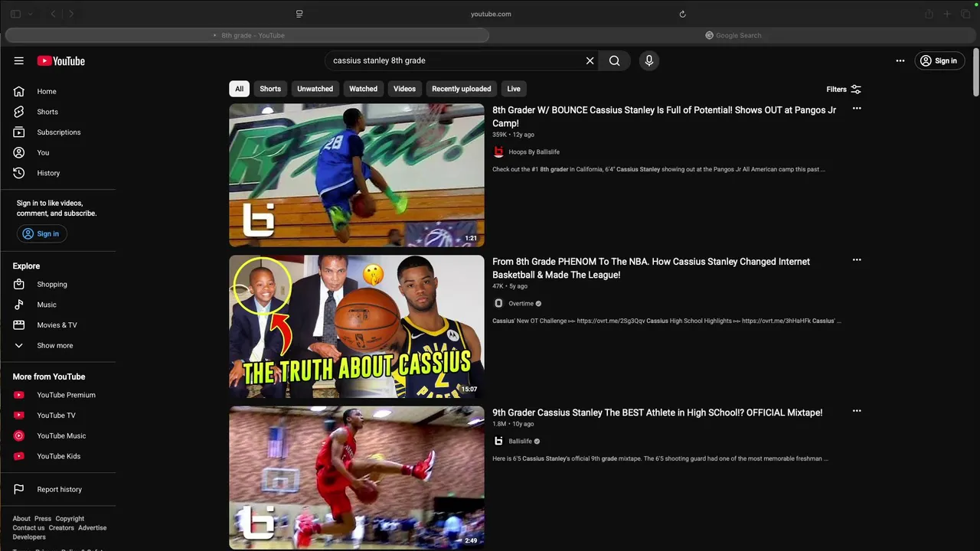Open options menu for 9th Grader mixtape video
The image size is (980, 551).
(857, 411)
